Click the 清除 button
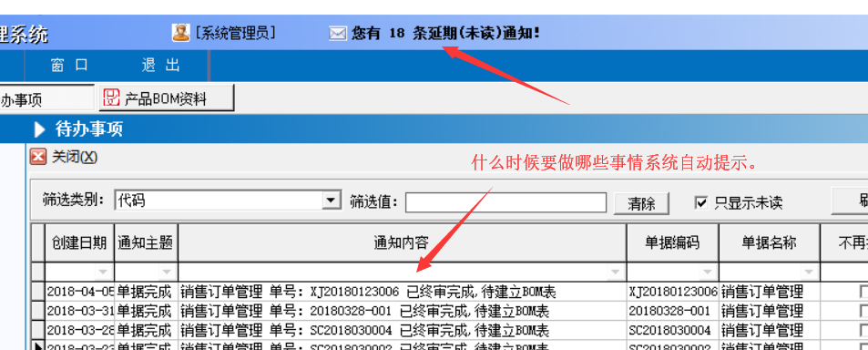The height and width of the screenshot is (350, 868). (641, 203)
